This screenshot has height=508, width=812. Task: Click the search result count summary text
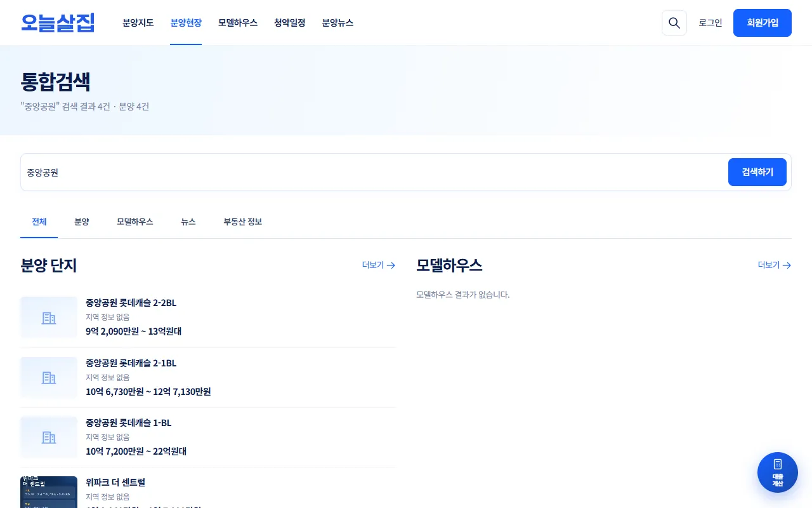[85, 107]
